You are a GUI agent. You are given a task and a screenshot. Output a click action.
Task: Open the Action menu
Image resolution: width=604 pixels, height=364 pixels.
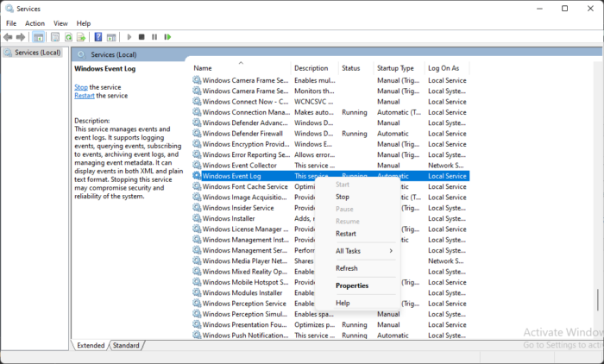pyautogui.click(x=35, y=23)
